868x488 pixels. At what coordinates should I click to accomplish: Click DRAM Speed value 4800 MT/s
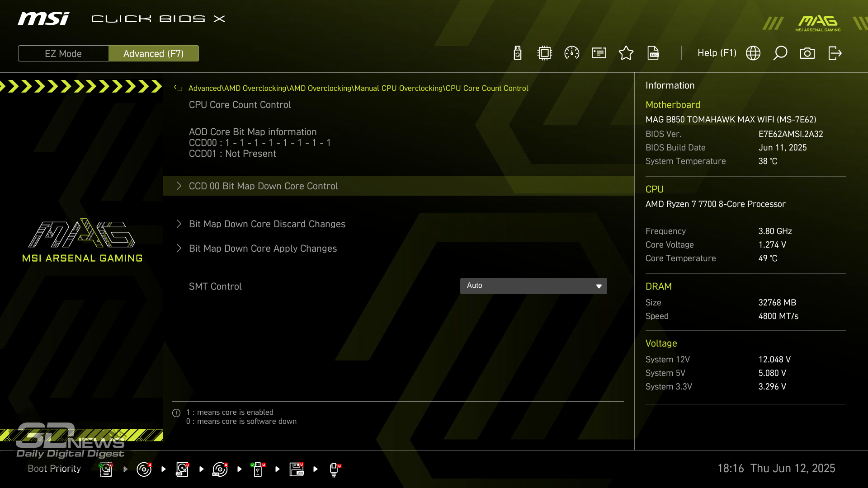(778, 316)
